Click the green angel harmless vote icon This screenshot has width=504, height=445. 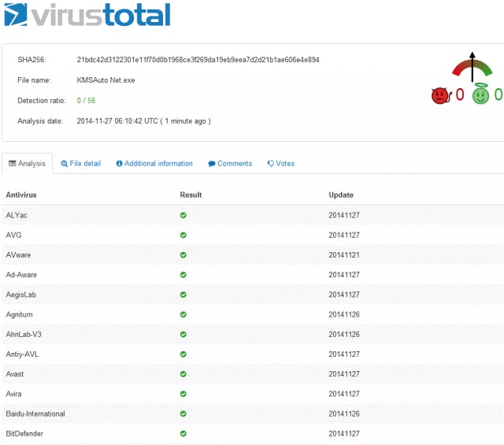(x=480, y=94)
